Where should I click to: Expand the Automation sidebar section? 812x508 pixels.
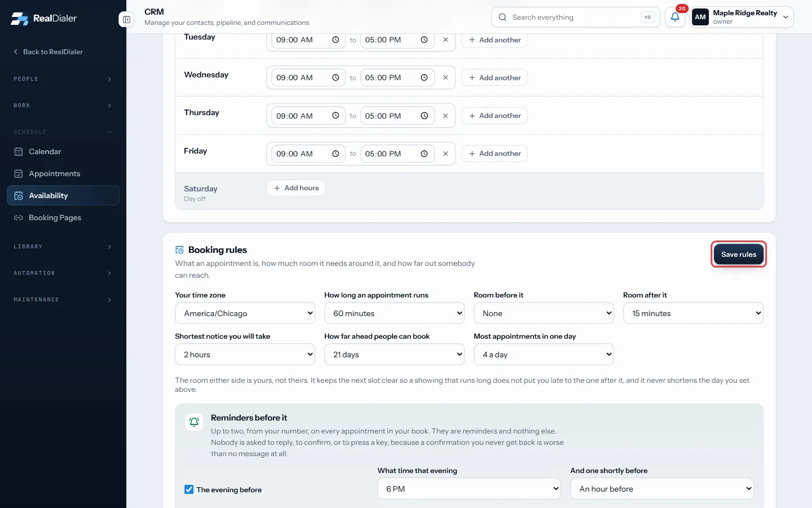pos(63,273)
